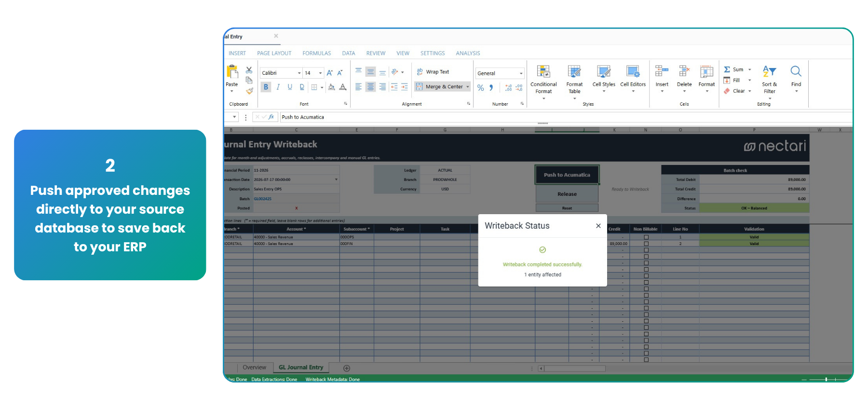Open the GL002425 batch link

(263, 199)
